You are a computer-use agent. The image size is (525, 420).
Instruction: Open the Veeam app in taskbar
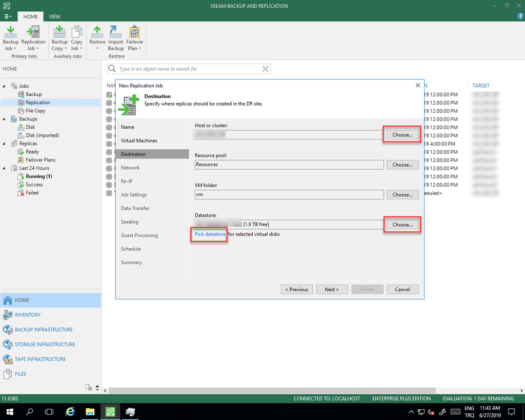(110, 412)
